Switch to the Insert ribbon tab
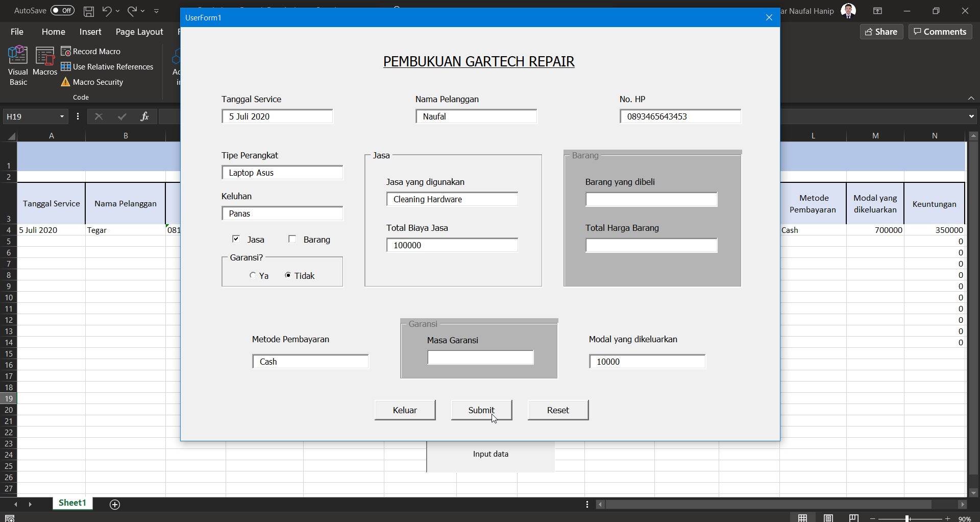980x522 pixels. (90, 32)
